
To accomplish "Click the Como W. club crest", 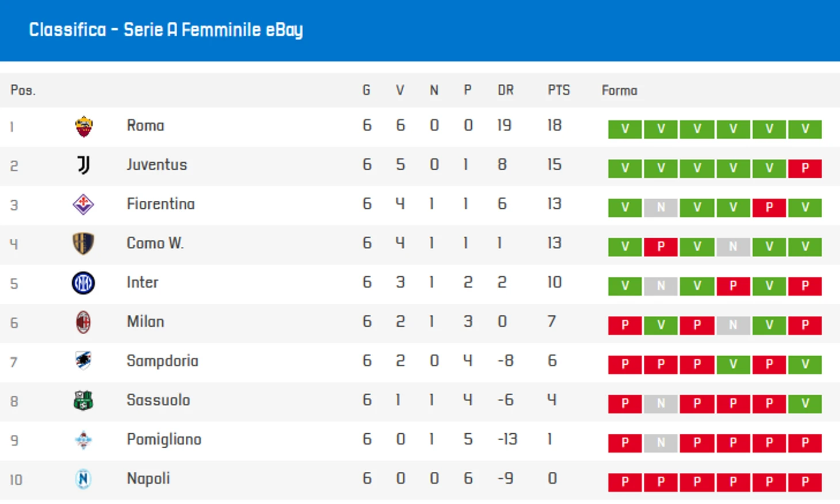I will tap(83, 243).
